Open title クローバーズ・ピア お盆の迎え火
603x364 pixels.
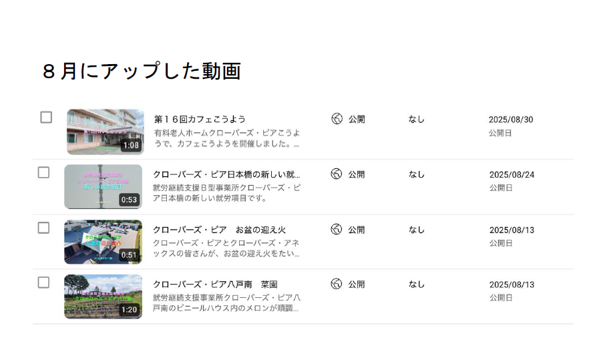(x=220, y=230)
